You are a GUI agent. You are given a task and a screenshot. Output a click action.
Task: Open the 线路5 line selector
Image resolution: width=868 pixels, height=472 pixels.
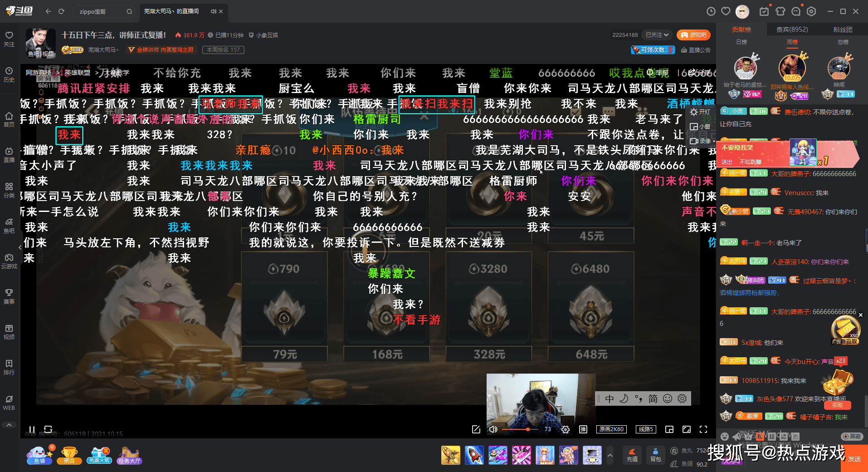pos(646,429)
